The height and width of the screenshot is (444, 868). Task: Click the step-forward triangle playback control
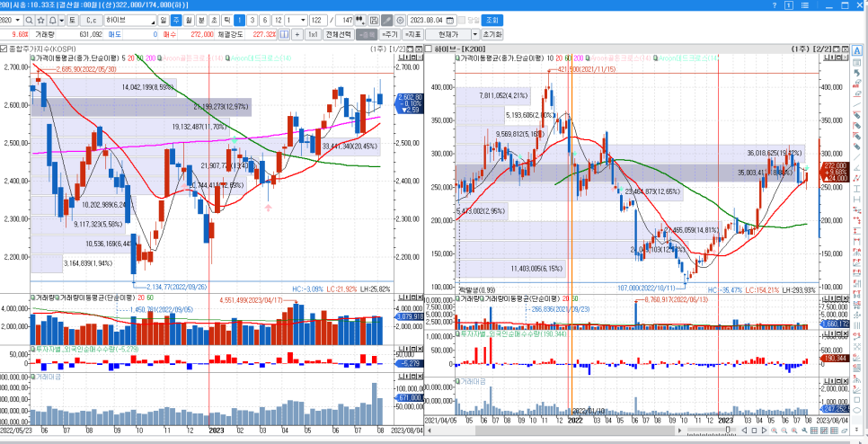764,431
